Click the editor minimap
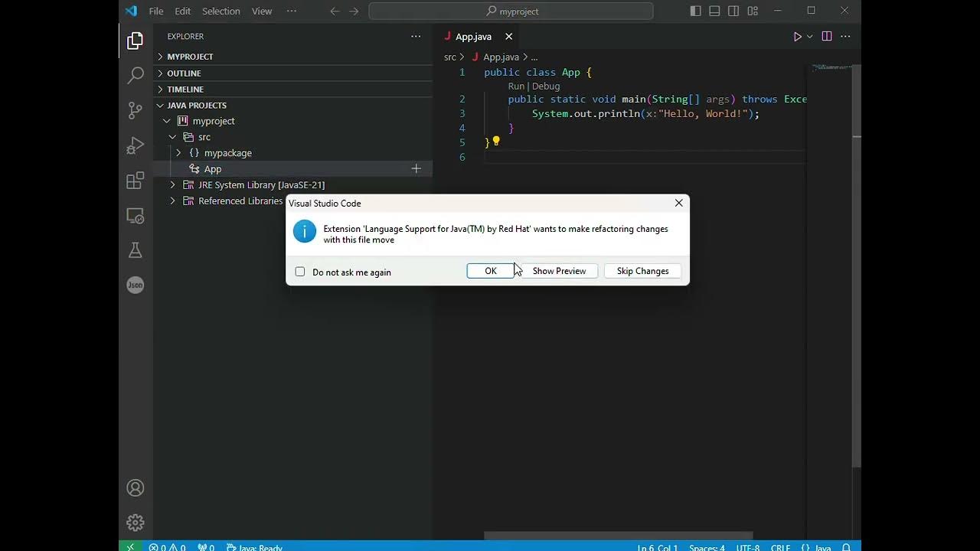The image size is (980, 551). pos(831,67)
